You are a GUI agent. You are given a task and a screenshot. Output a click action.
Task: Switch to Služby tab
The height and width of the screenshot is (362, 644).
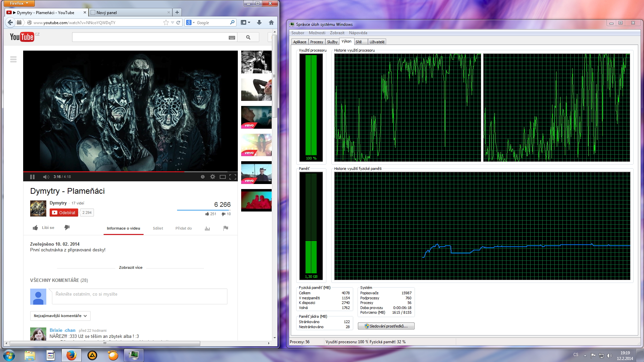(332, 42)
